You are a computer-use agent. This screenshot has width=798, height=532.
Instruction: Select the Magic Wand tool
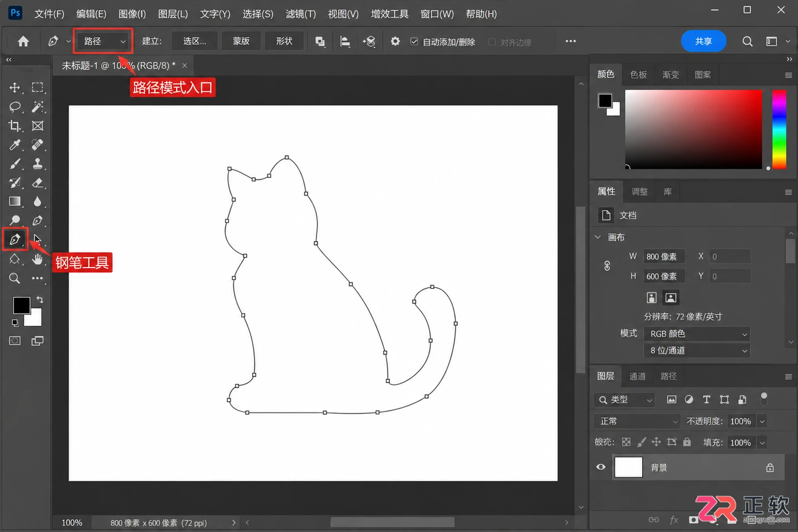tap(38, 106)
